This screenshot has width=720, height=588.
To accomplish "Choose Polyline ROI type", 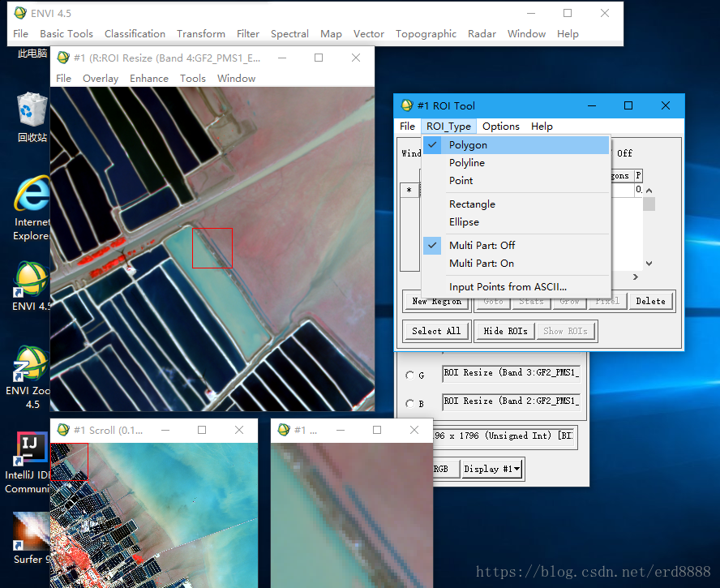I will tap(516, 163).
